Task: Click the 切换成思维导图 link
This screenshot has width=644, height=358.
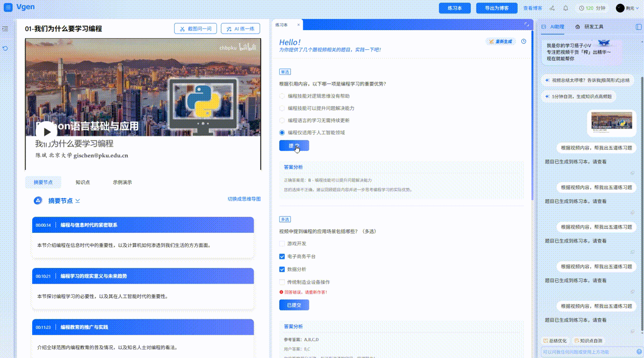Action: pos(244,199)
